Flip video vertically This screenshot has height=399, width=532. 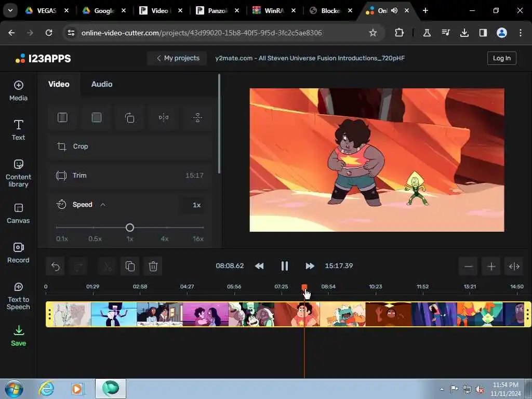coord(197,118)
